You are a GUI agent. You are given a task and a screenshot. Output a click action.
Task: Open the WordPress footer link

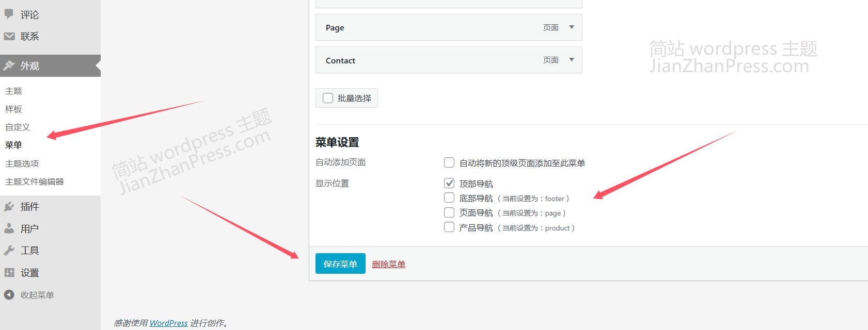tap(168, 323)
